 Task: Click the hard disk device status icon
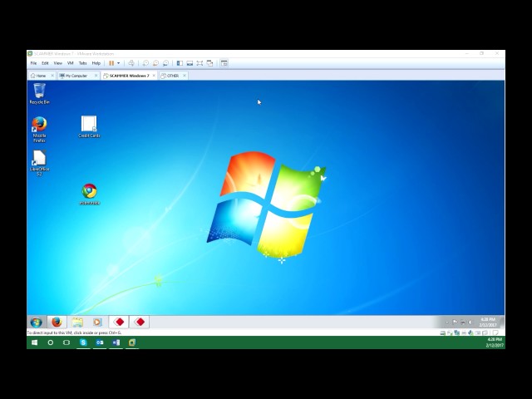pyautogui.click(x=443, y=332)
